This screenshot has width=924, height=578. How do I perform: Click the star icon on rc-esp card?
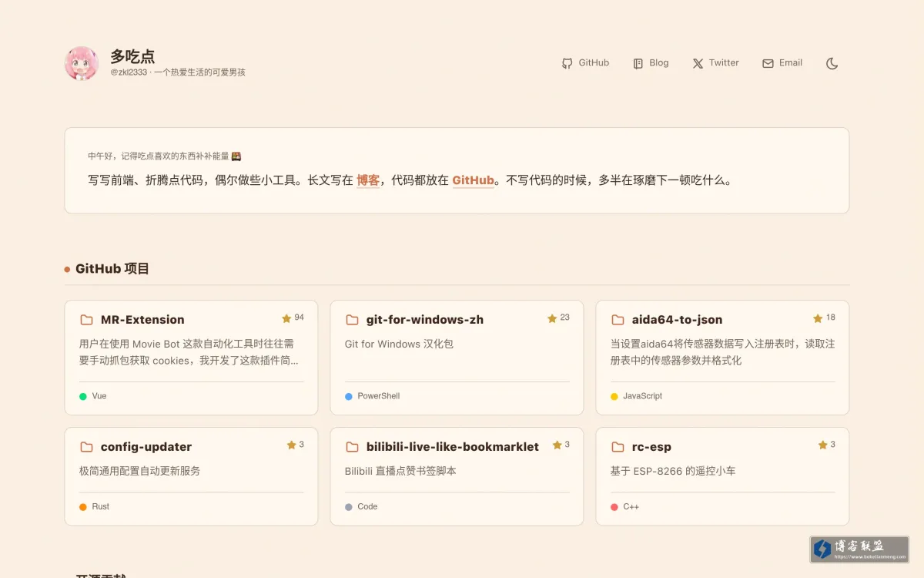pyautogui.click(x=822, y=445)
